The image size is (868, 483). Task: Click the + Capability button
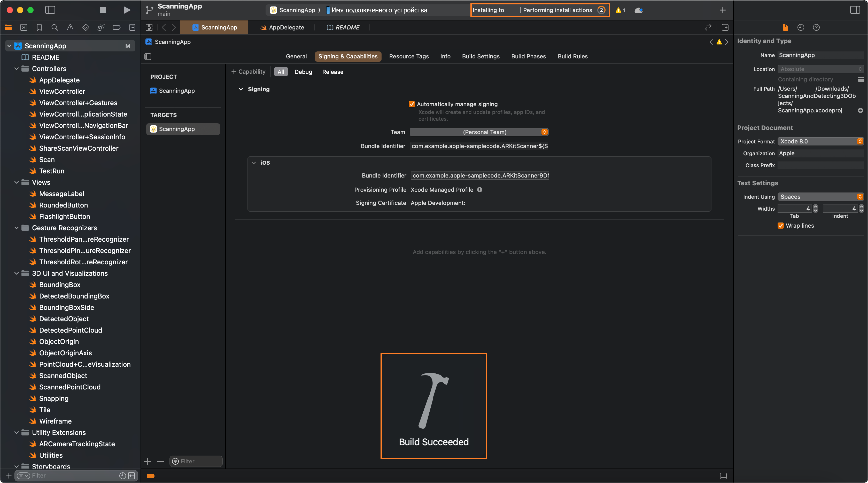click(248, 72)
